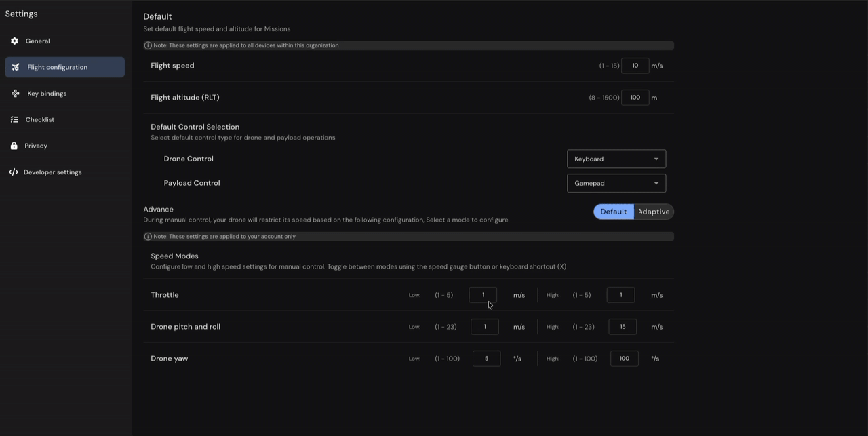Viewport: 868px width, 436px height.
Task: Click the Key bindings gamepad icon
Action: 15,94
